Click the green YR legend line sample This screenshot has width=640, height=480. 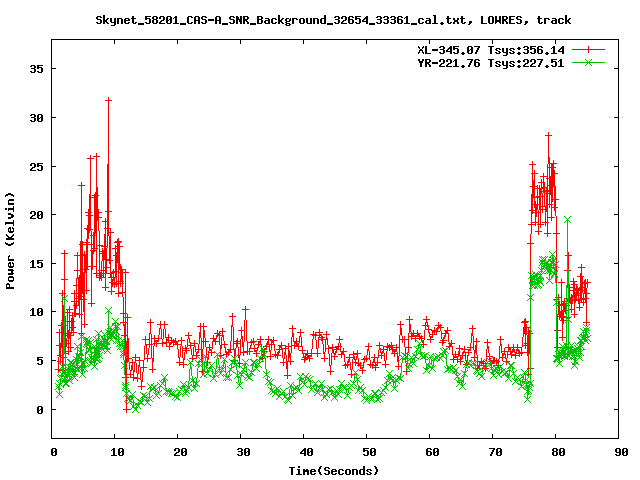pos(589,62)
